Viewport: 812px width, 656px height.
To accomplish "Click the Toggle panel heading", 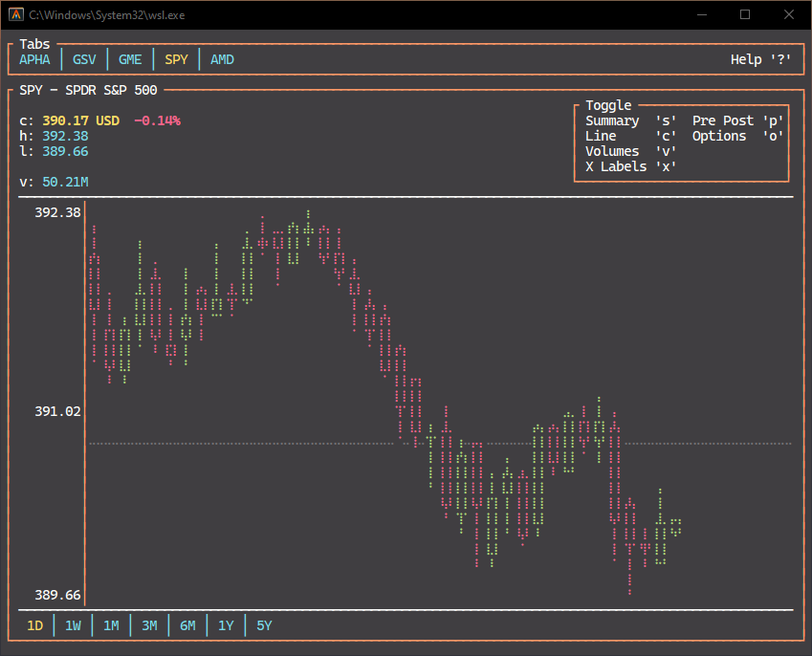I will coord(608,105).
